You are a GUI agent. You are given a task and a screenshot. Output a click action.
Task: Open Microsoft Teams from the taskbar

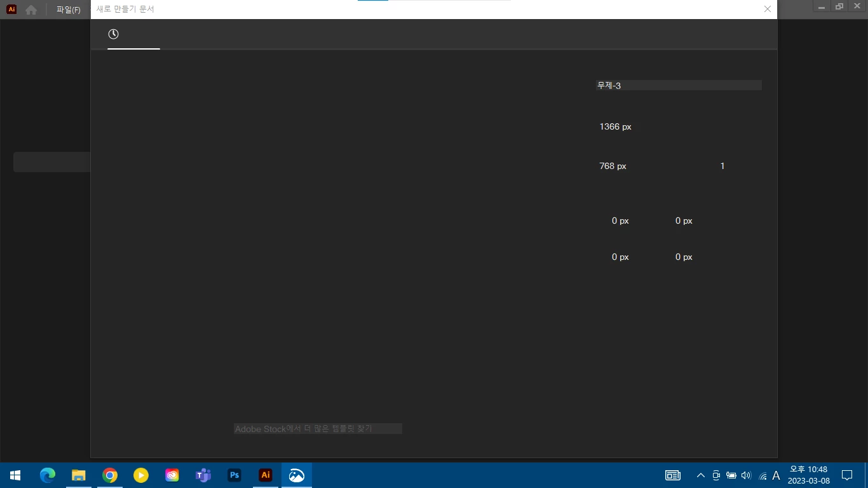pyautogui.click(x=203, y=475)
